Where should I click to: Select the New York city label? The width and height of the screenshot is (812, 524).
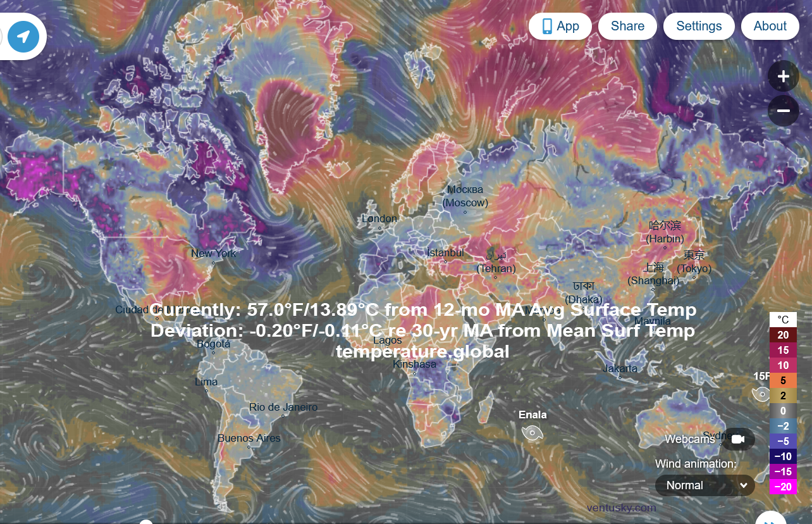click(213, 253)
